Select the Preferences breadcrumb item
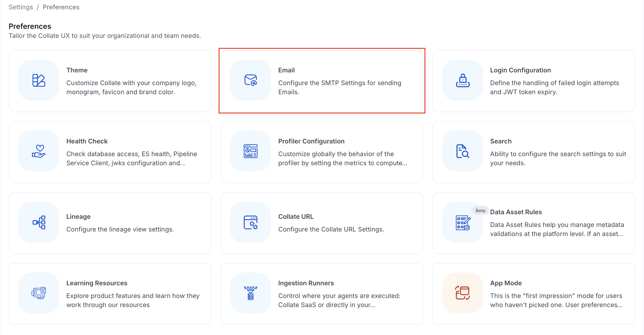Viewport: 644px width, 335px height. pyautogui.click(x=61, y=7)
